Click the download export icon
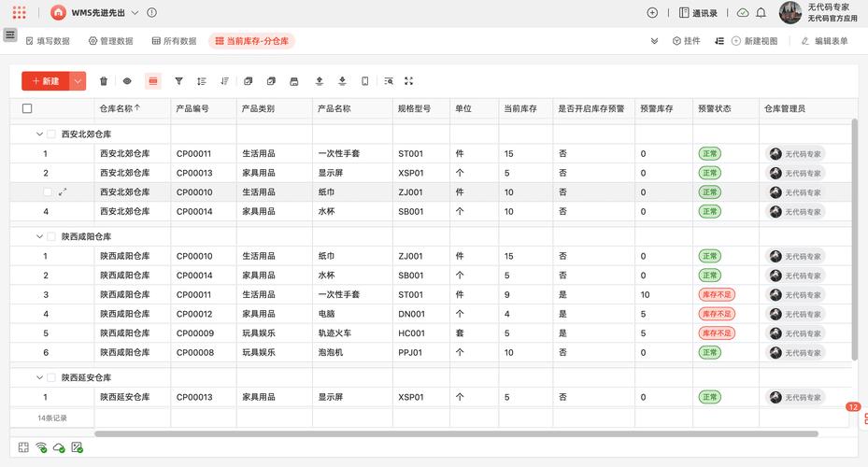The height and width of the screenshot is (467, 868). click(342, 81)
